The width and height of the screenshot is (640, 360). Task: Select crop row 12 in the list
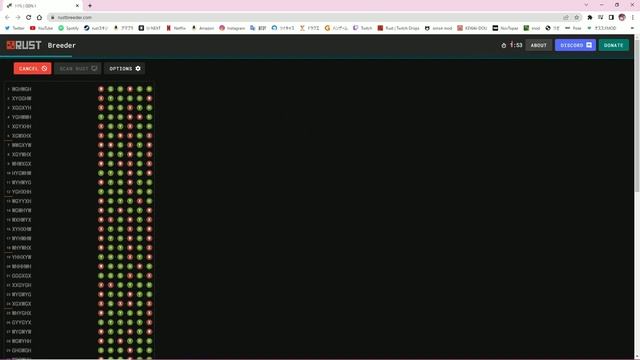click(80, 192)
